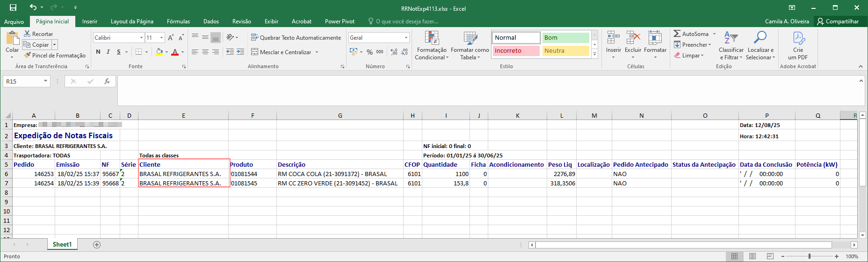Align text to bottom of cell
868x262 pixels.
pyautogui.click(x=216, y=37)
